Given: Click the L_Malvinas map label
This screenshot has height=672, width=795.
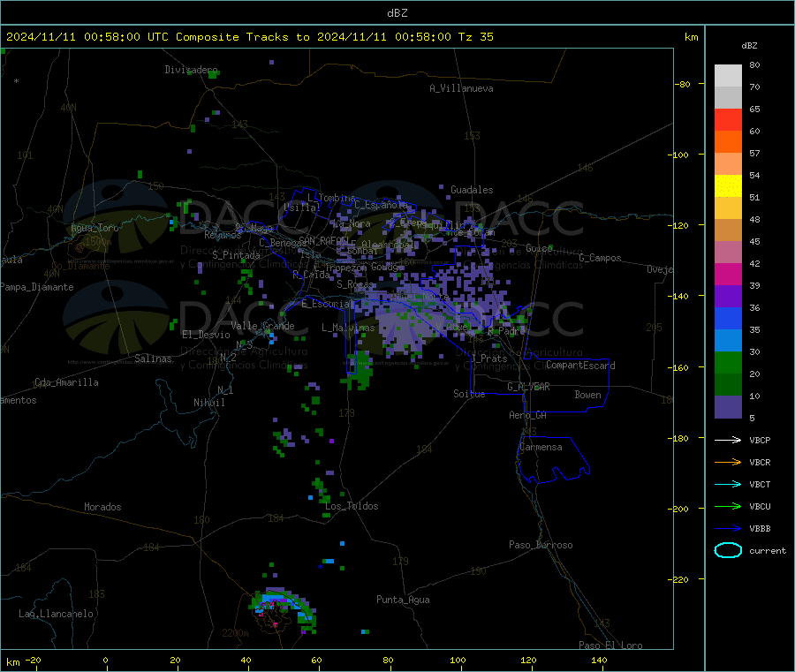Looking at the screenshot, I should pyautogui.click(x=348, y=328).
